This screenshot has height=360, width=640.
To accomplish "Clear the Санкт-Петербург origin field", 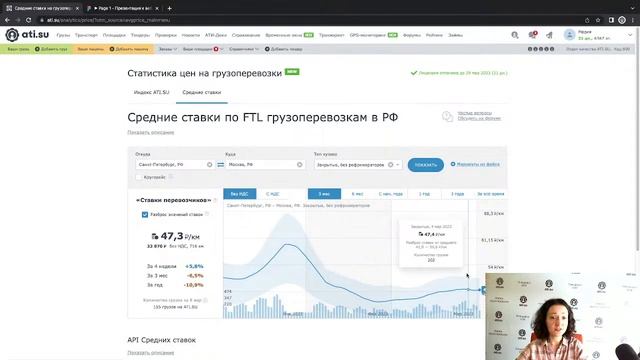I will click(209, 164).
